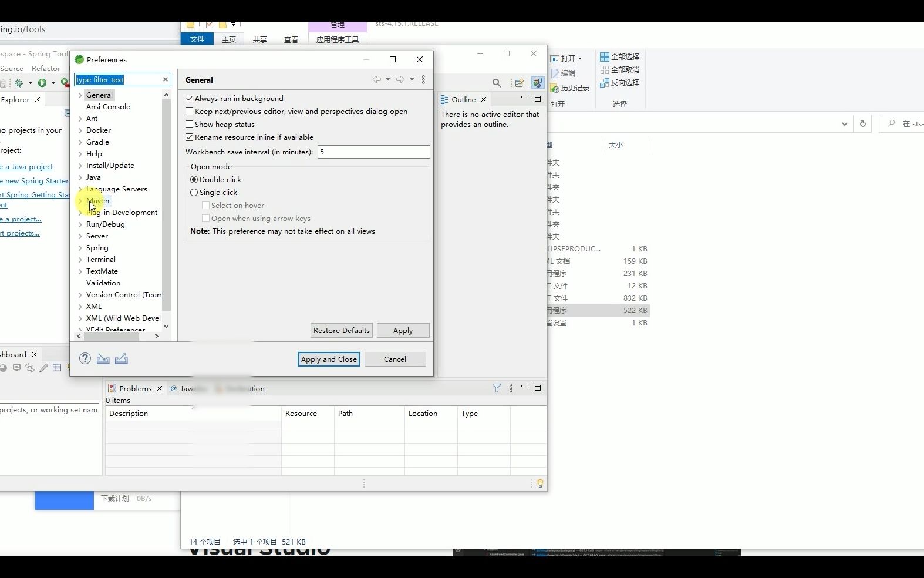This screenshot has width=924, height=578.
Task: Minimize the Problems view panel
Action: coord(524,387)
